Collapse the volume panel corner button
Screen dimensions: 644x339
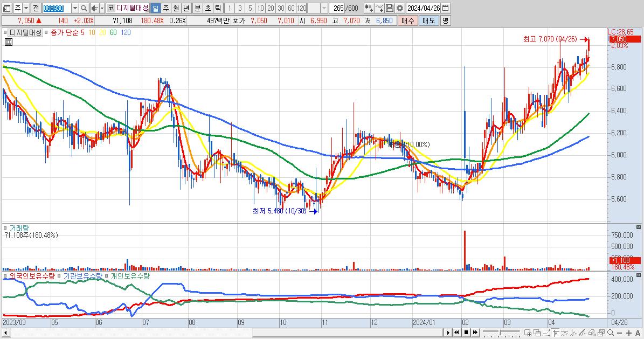click(638, 227)
